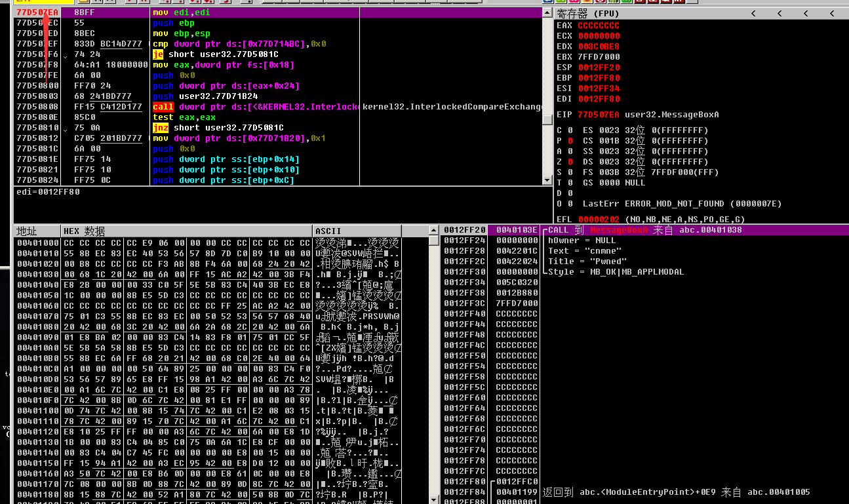Select the 'mov ebp,esp' instruction
The image size is (849, 504).
pyautogui.click(x=182, y=33)
